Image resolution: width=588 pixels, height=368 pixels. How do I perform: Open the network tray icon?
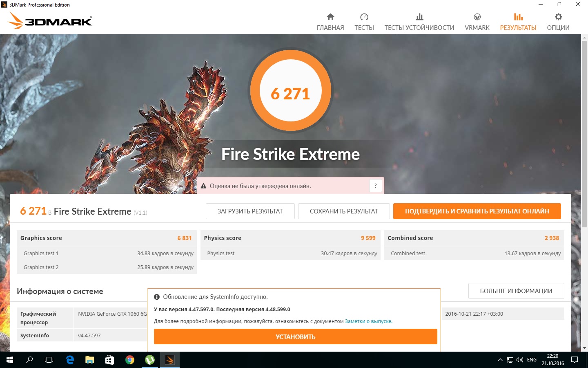tap(510, 360)
